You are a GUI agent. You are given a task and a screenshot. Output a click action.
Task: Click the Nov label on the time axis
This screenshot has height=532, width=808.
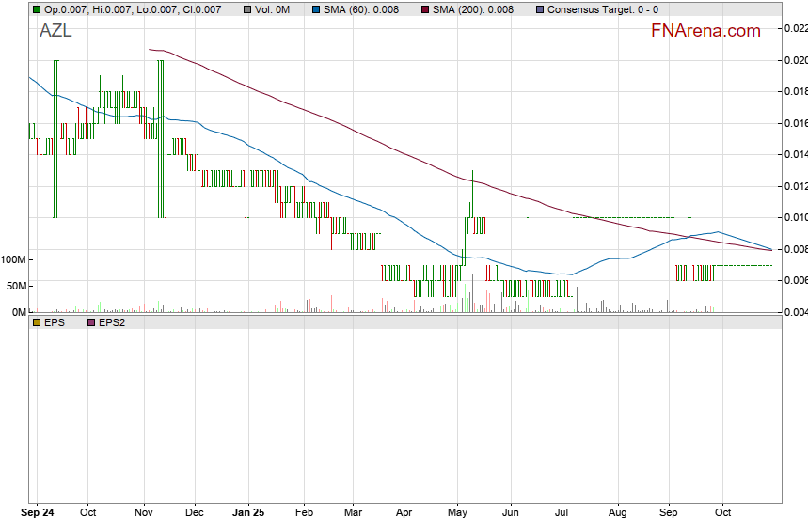coord(144,513)
